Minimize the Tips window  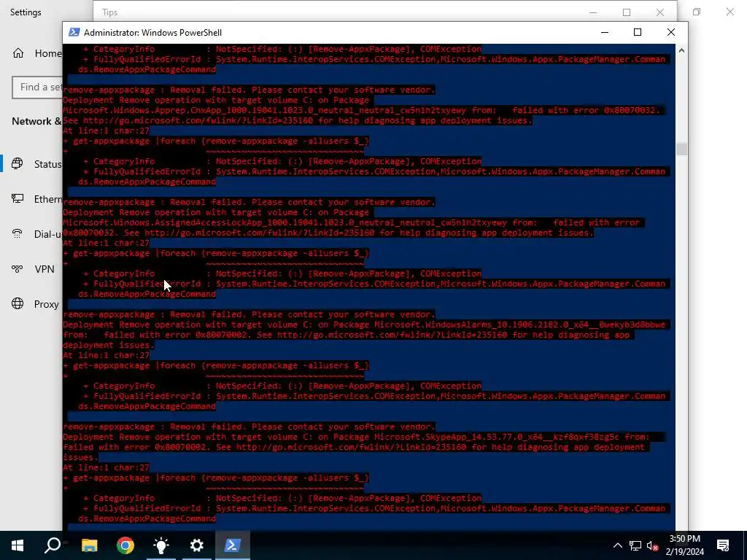click(x=593, y=12)
